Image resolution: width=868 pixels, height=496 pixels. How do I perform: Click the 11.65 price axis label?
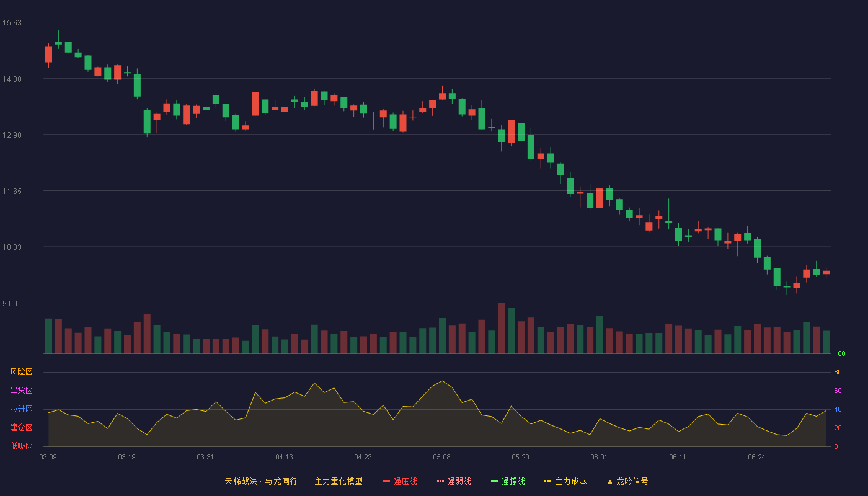(x=12, y=192)
